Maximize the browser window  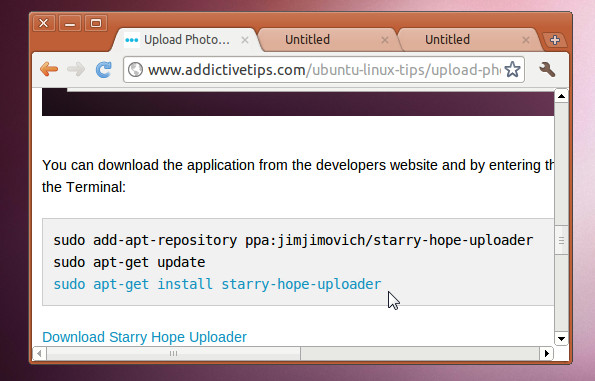pos(96,23)
